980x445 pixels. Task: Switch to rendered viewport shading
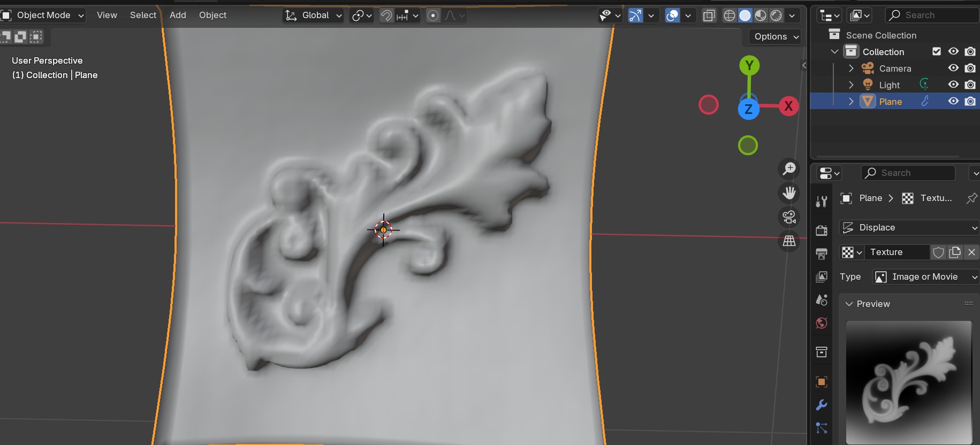[776, 16]
